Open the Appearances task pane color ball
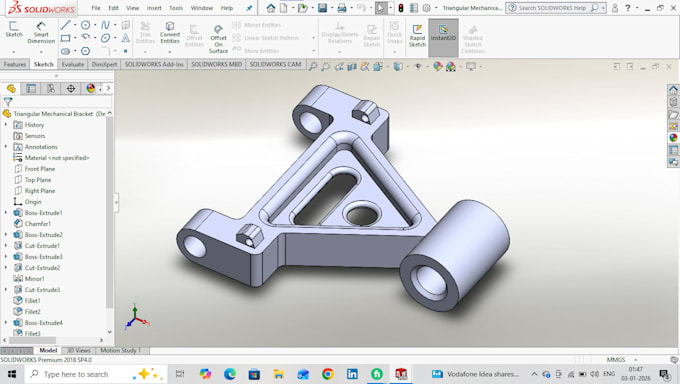 point(673,138)
